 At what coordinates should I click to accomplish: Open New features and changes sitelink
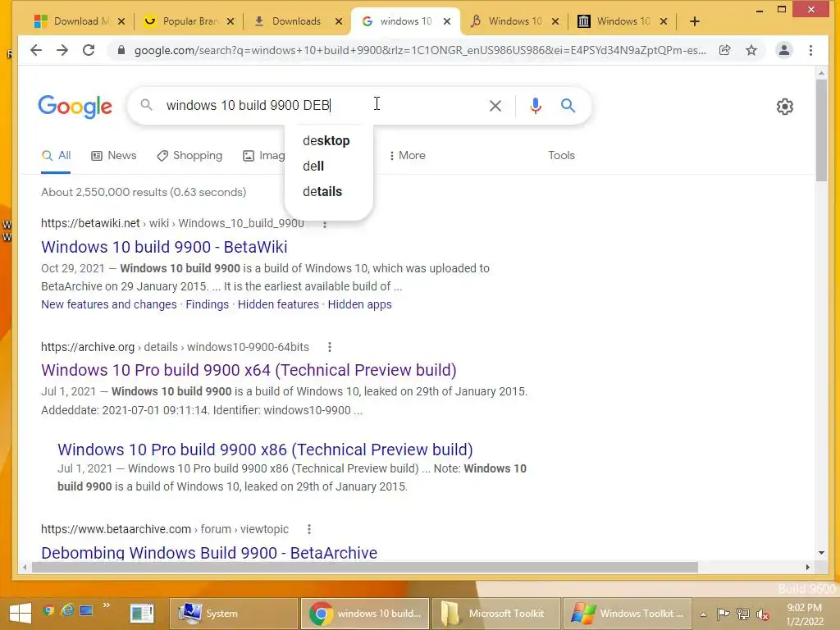(109, 304)
